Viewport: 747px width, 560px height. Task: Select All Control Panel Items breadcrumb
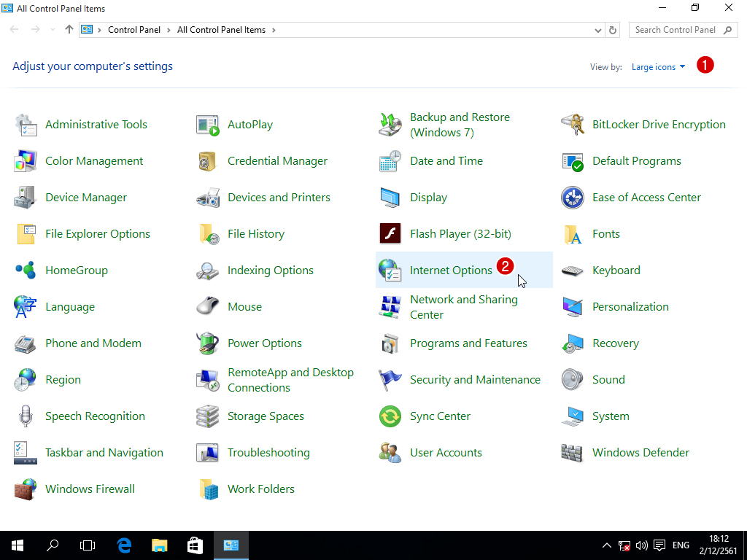click(x=221, y=29)
